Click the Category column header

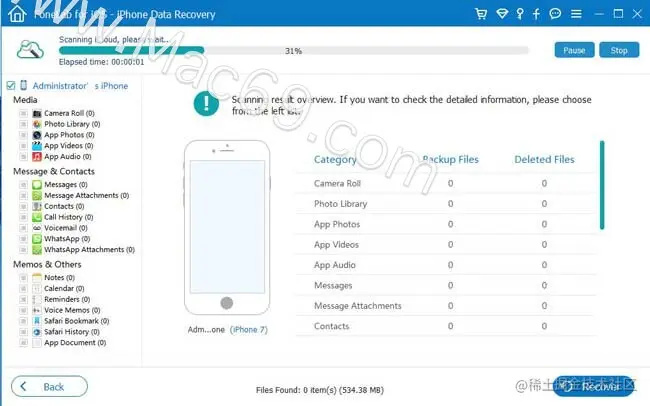(x=335, y=160)
